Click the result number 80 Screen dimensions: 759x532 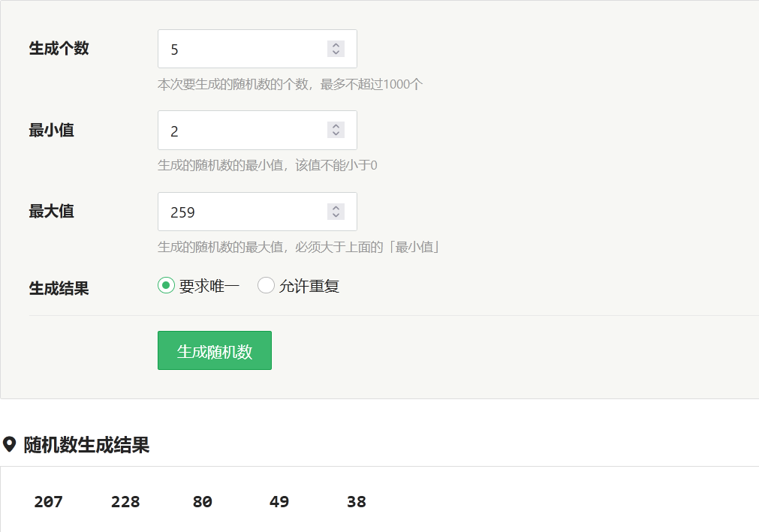203,501
